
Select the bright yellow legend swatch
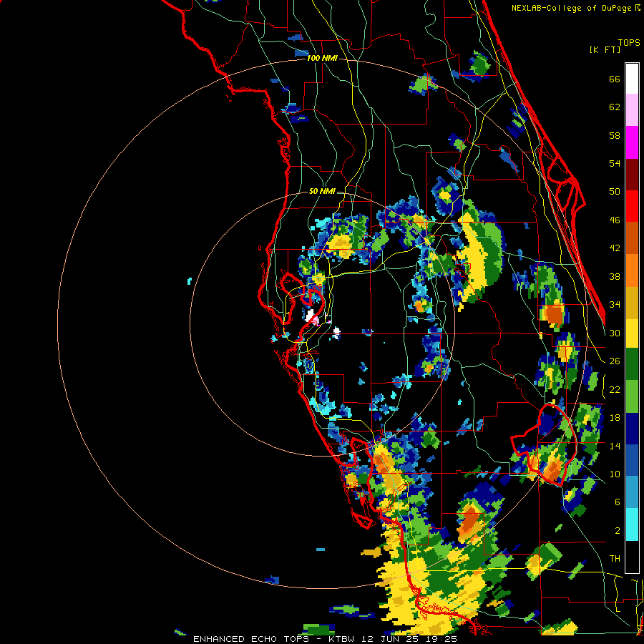coord(632,333)
